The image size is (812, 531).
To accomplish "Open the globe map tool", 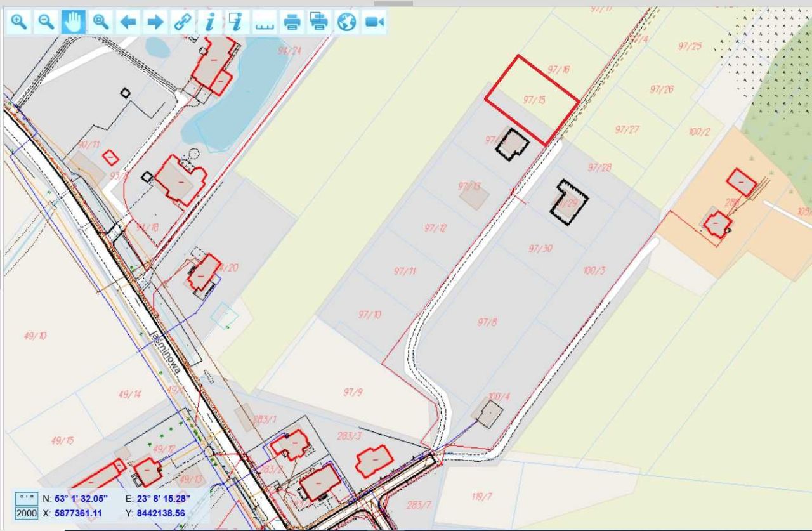I will coord(346,22).
